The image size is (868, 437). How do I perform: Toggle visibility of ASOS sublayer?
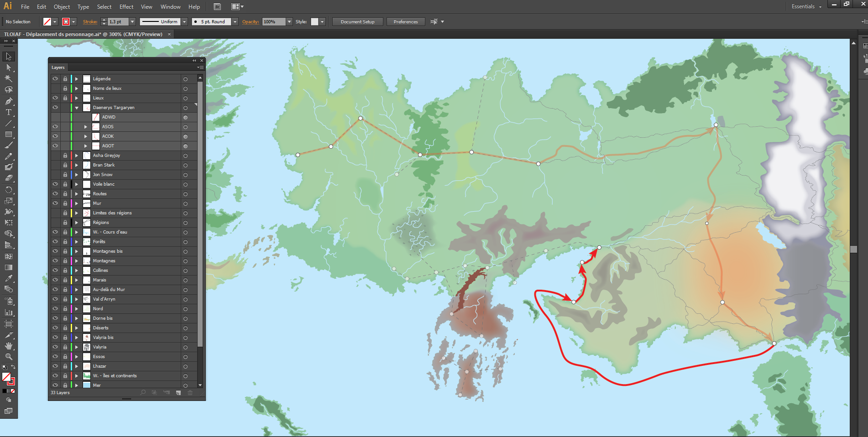coord(55,127)
